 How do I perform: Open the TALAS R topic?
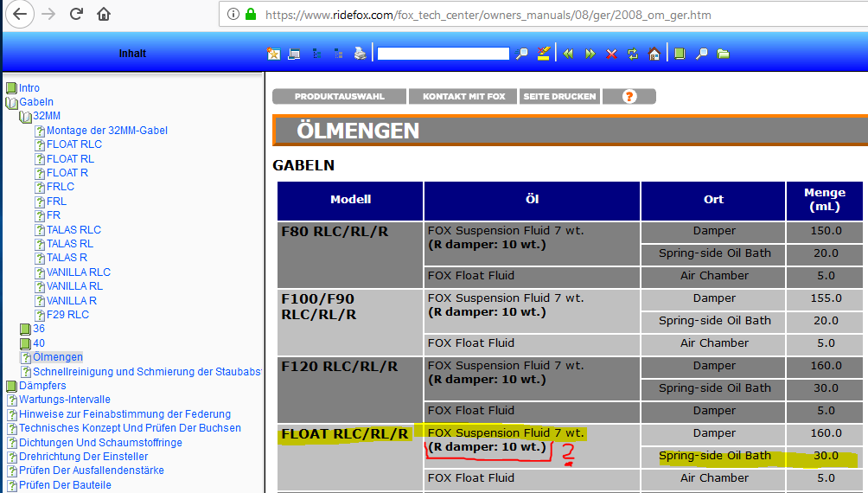67,258
